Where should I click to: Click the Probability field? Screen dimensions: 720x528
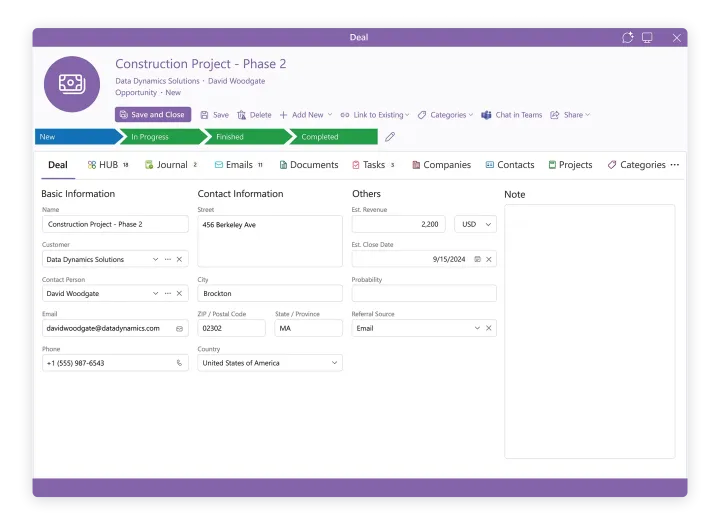(x=424, y=293)
